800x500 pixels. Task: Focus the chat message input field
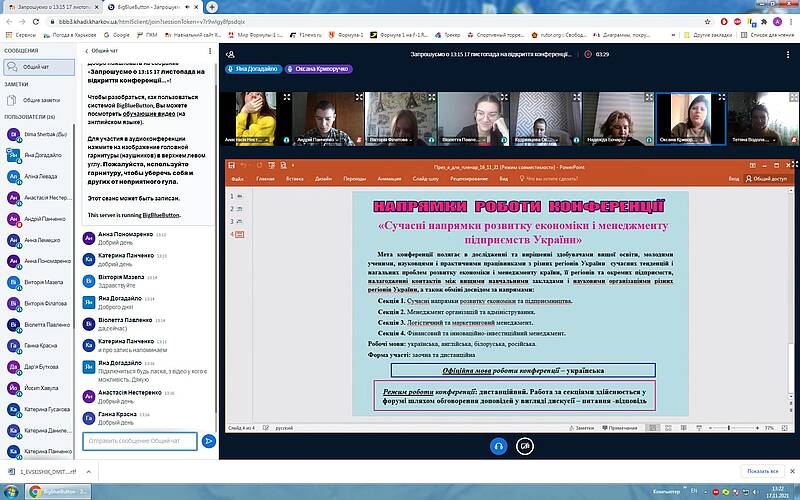tap(140, 441)
